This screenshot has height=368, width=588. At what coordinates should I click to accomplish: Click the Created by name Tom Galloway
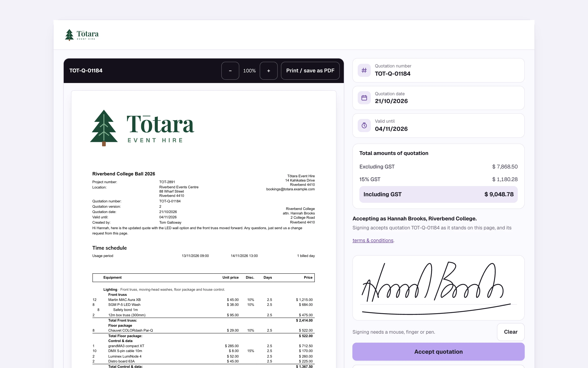[x=170, y=222]
